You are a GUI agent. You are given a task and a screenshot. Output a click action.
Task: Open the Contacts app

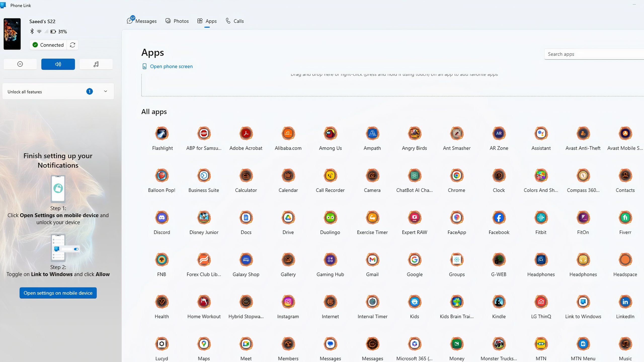(625, 176)
